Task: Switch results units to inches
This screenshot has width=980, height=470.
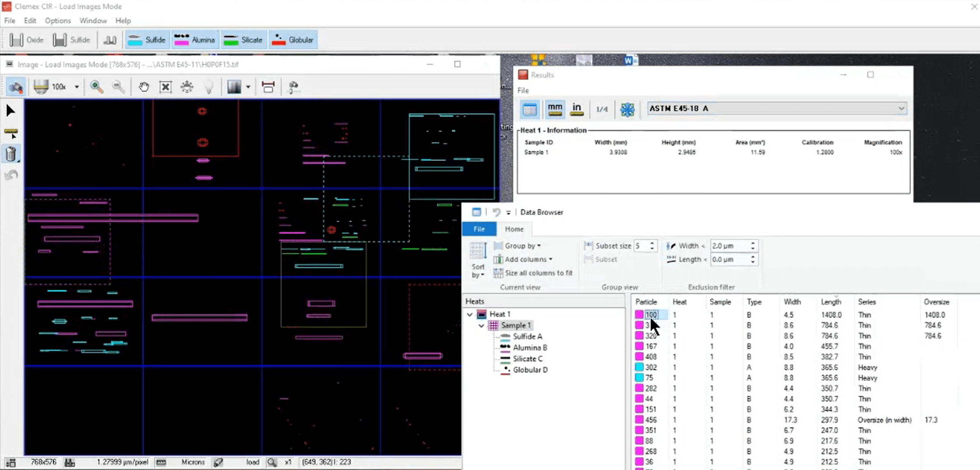Action: point(576,109)
